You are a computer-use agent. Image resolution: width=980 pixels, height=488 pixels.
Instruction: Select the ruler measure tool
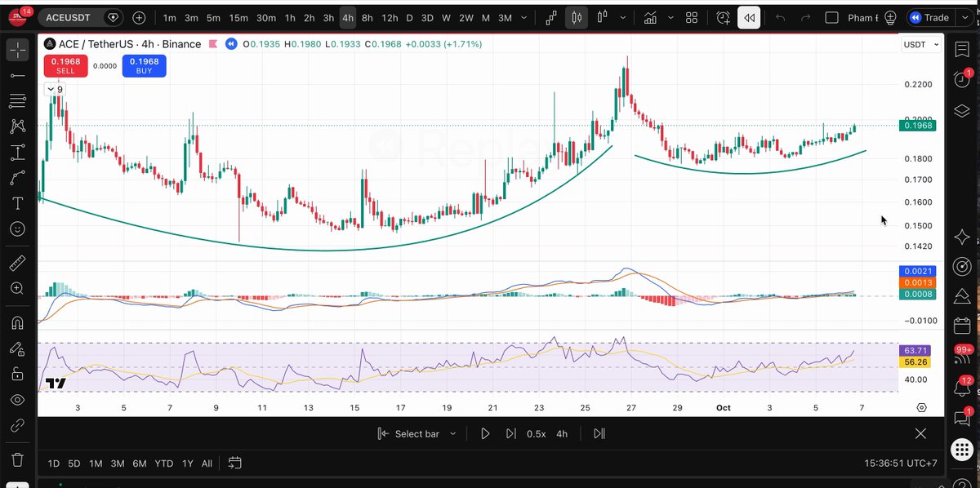17,263
